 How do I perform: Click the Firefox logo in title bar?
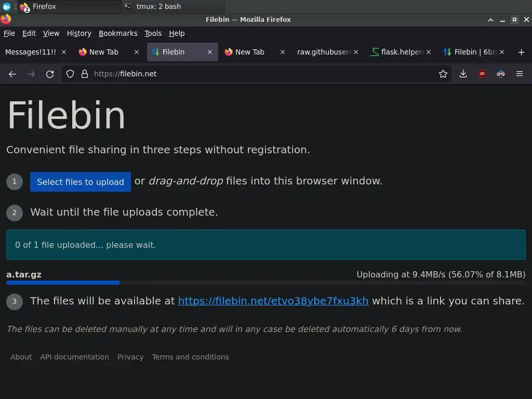point(6,19)
